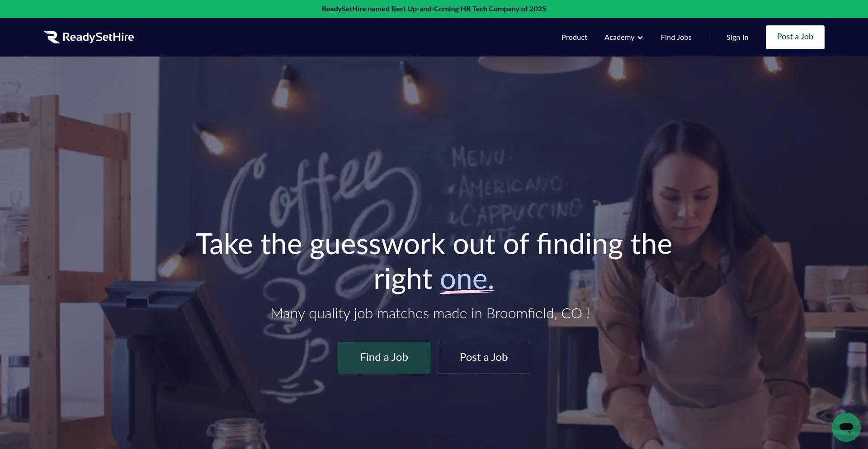Select the green Find a Job button
This screenshot has height=449, width=868.
[384, 357]
